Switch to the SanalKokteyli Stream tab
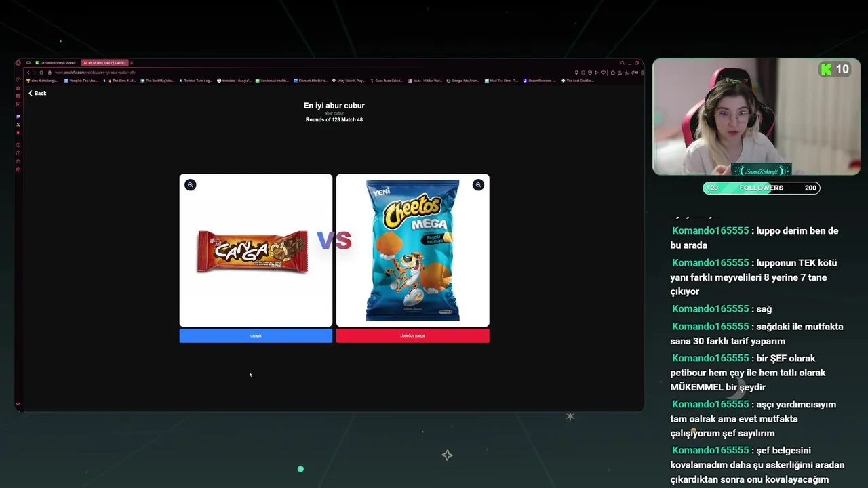Image resolution: width=868 pixels, height=488 pixels. (56, 62)
